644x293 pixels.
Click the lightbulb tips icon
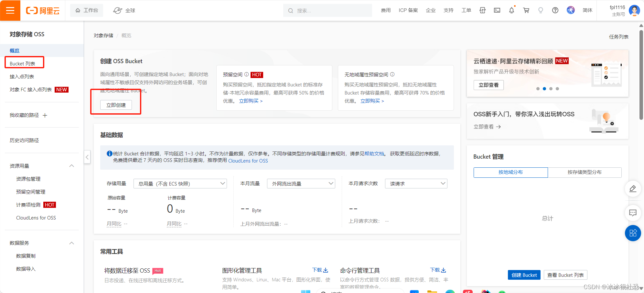[541, 10]
